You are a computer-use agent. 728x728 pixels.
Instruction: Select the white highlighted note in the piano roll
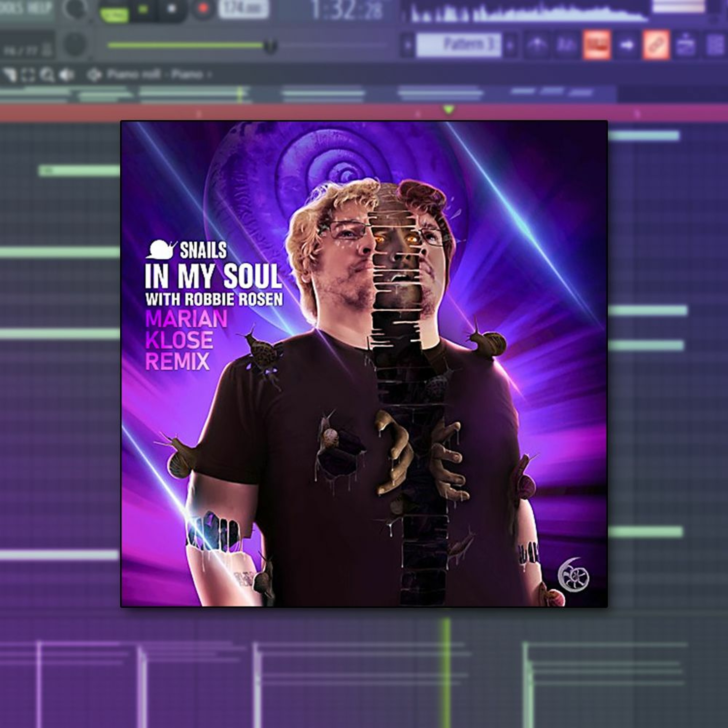click(x=59, y=555)
